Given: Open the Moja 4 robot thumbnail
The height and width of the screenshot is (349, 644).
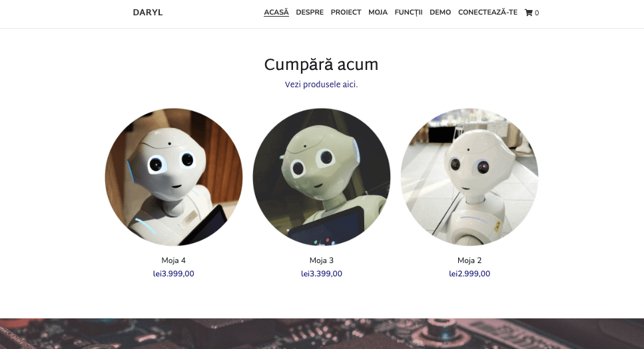Looking at the screenshot, I should (174, 177).
